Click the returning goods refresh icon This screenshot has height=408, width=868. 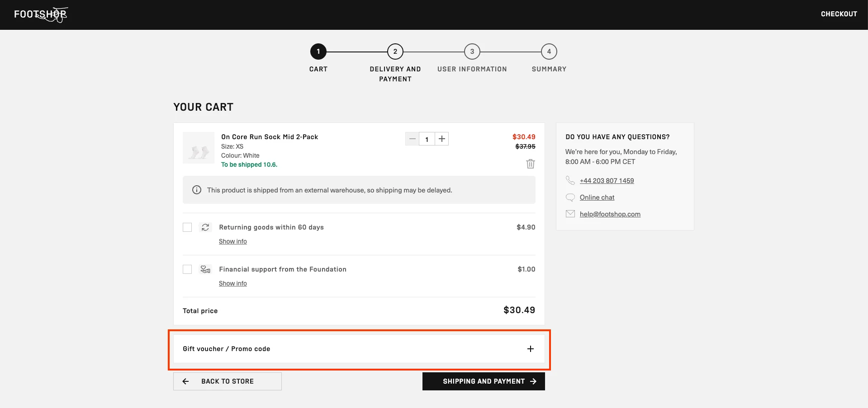tap(205, 227)
